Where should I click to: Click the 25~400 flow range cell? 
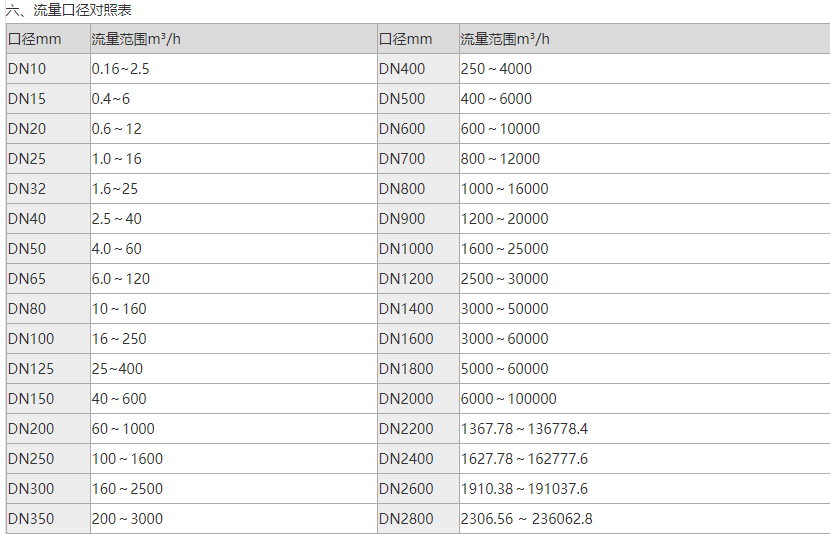point(117,369)
